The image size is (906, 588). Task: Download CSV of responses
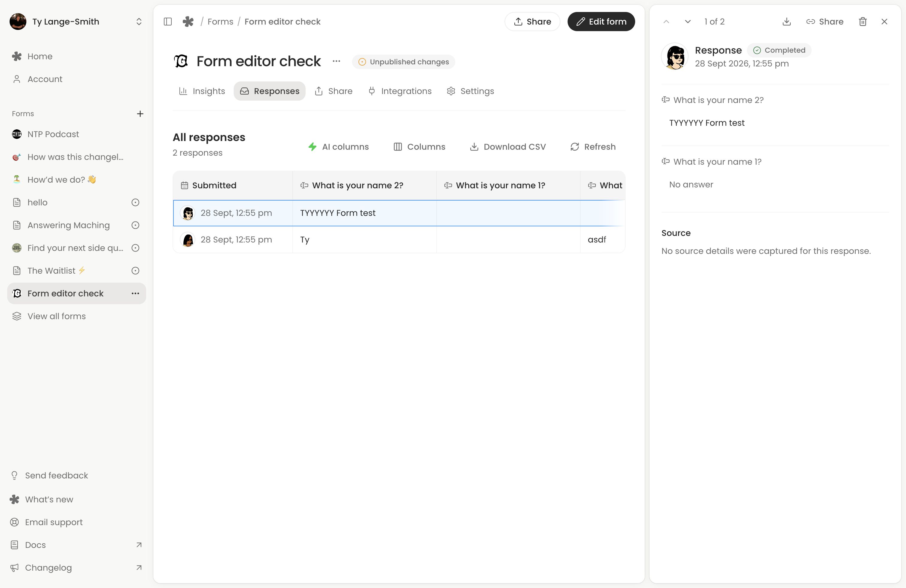(508, 147)
